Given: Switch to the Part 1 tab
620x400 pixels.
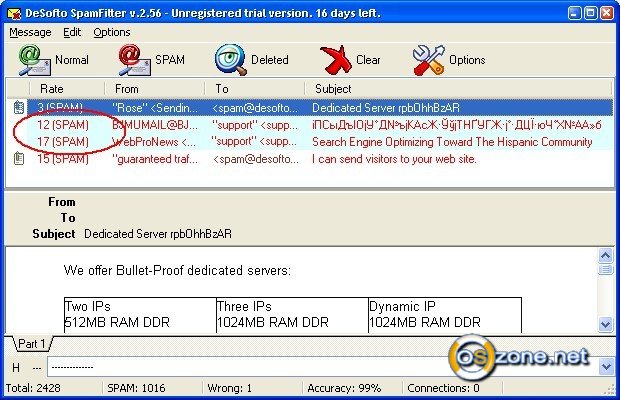Looking at the screenshot, I should tap(32, 343).
